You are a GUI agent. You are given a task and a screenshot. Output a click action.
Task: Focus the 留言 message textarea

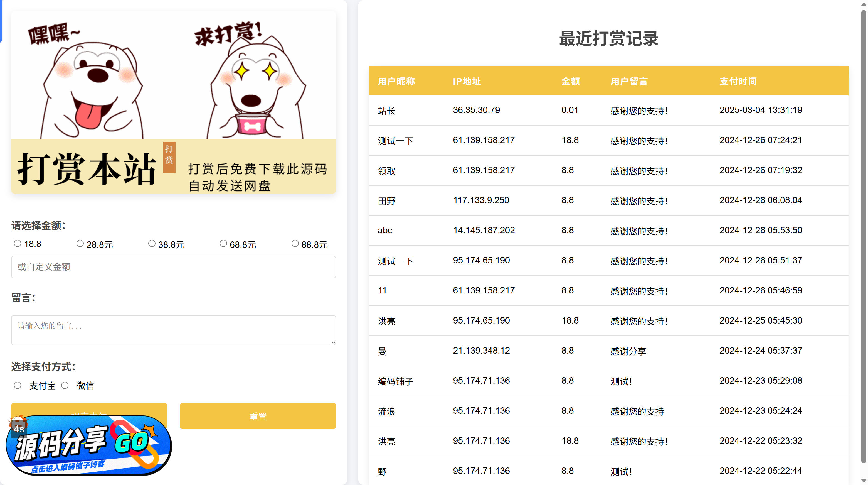coord(173,330)
